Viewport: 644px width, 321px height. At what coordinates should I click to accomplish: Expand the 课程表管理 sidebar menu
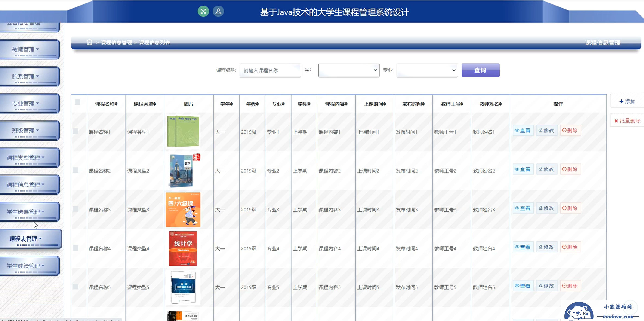click(x=31, y=238)
